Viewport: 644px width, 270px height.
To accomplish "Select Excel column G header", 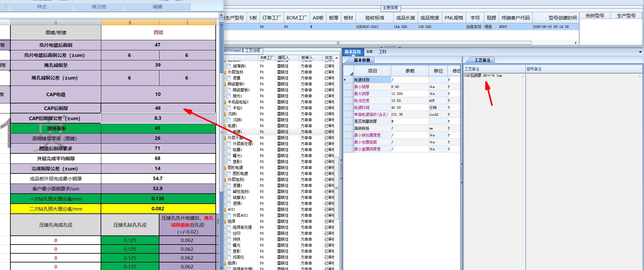I will tap(56, 23).
